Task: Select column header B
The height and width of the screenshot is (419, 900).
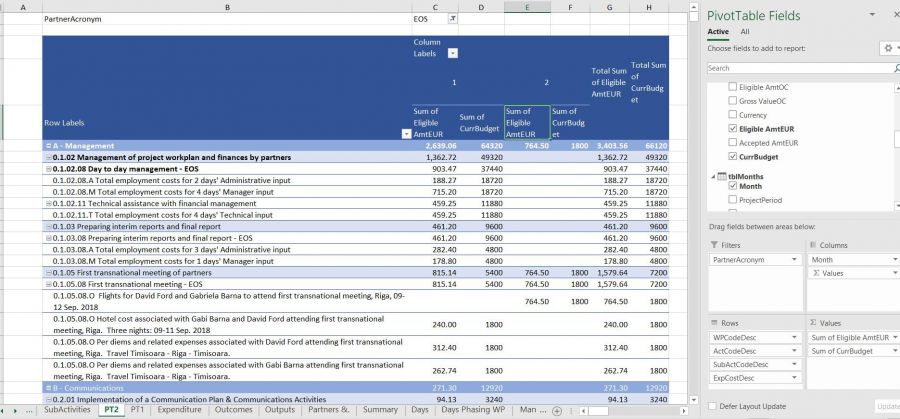Action: coord(227,7)
